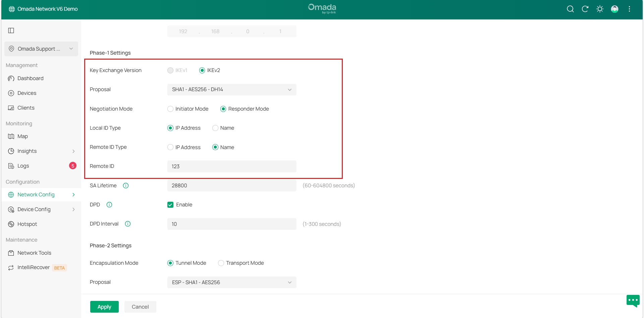Expand the Insights menu

27,151
